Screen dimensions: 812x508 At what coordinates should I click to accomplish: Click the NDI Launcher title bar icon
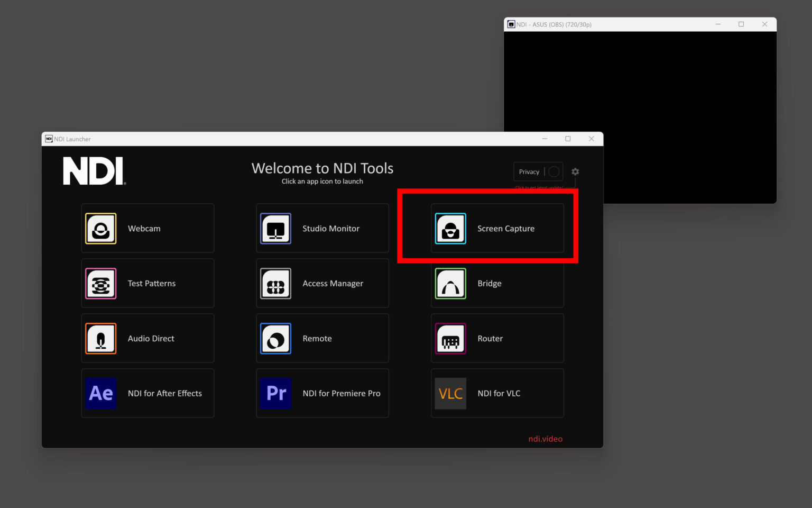pyautogui.click(x=49, y=139)
